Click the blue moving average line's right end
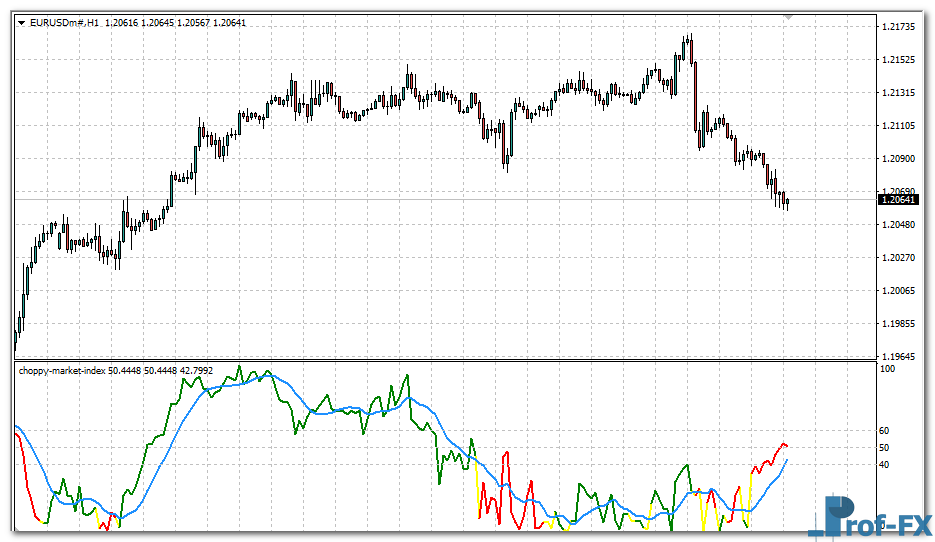This screenshot has width=935, height=542. click(786, 461)
